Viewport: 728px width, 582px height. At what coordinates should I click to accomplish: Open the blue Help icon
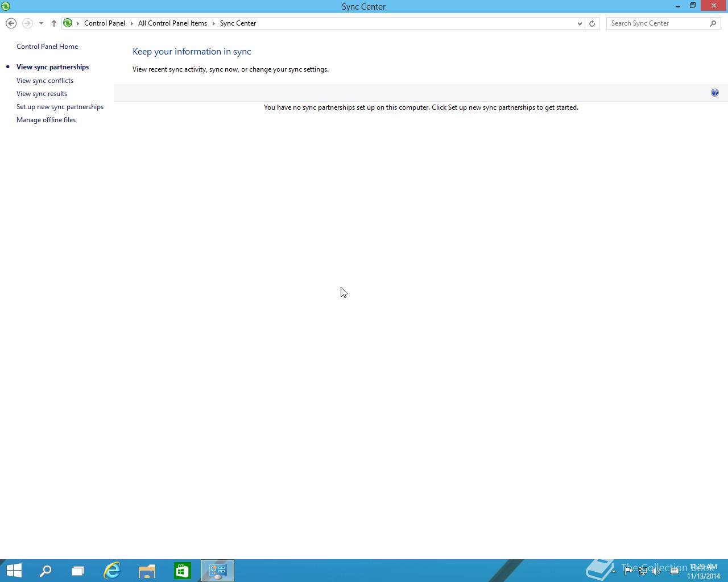click(x=715, y=93)
